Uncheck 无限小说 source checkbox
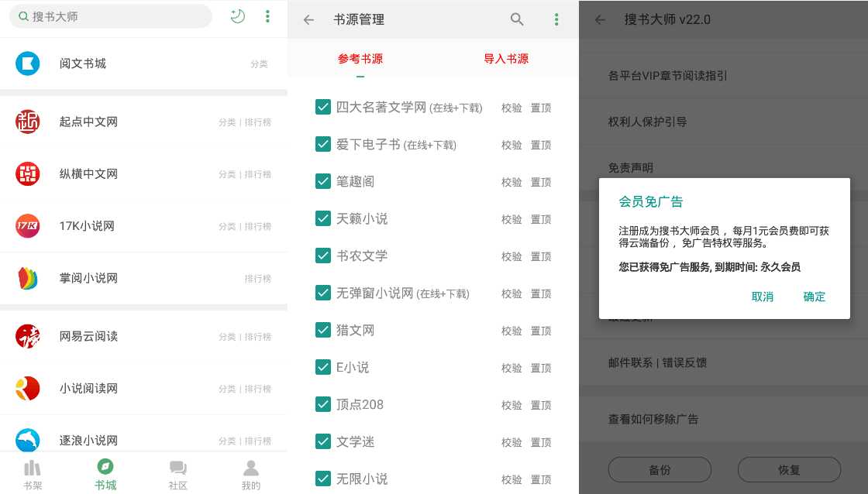 pos(322,479)
